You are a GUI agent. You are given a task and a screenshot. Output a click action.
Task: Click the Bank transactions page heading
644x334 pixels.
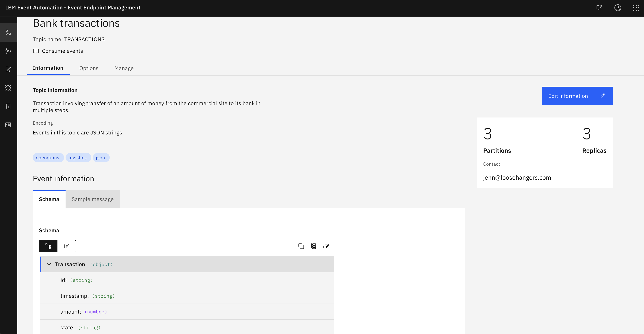tap(76, 23)
